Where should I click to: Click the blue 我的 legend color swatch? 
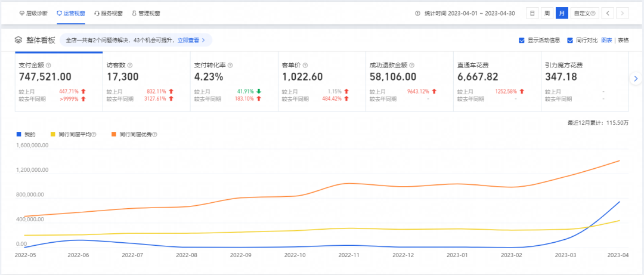tap(17, 134)
